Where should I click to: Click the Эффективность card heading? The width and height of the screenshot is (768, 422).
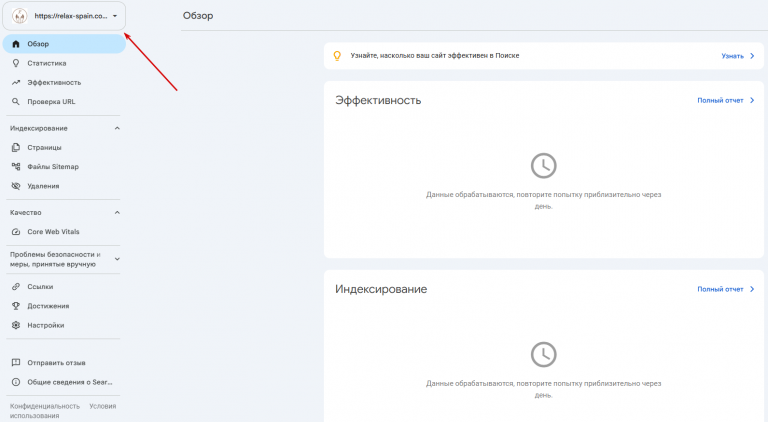pyautogui.click(x=378, y=100)
